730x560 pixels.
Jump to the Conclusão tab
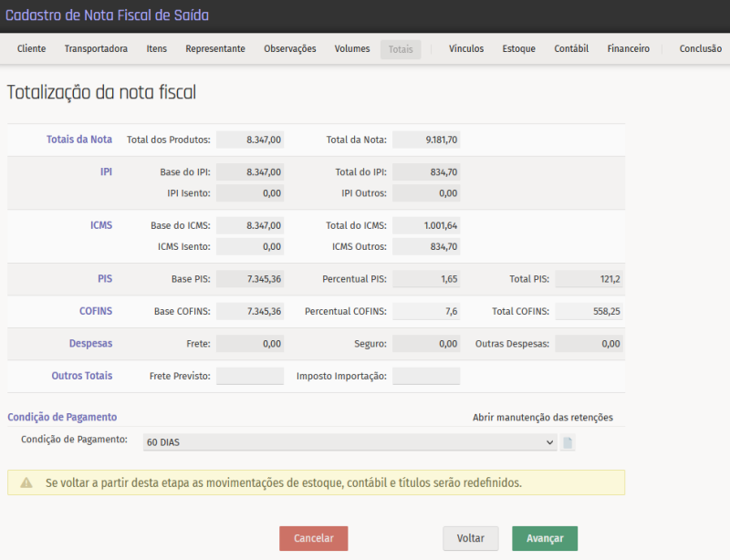click(700, 49)
